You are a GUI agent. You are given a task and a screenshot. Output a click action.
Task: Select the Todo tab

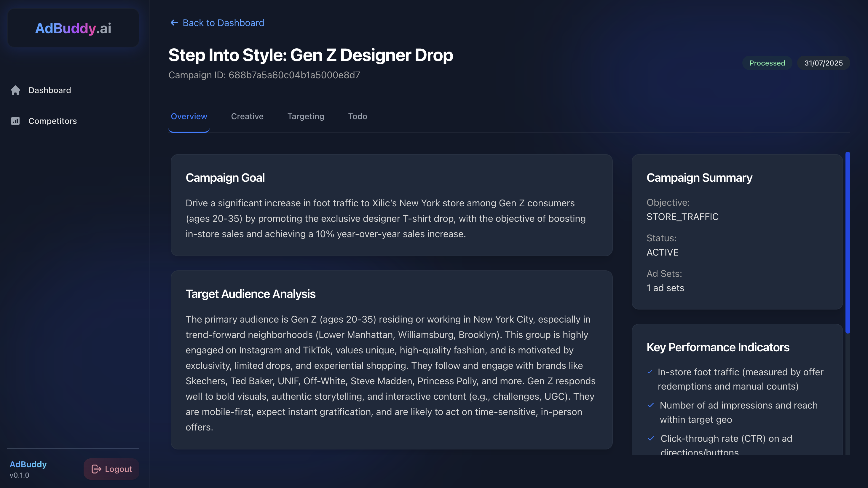(x=358, y=116)
